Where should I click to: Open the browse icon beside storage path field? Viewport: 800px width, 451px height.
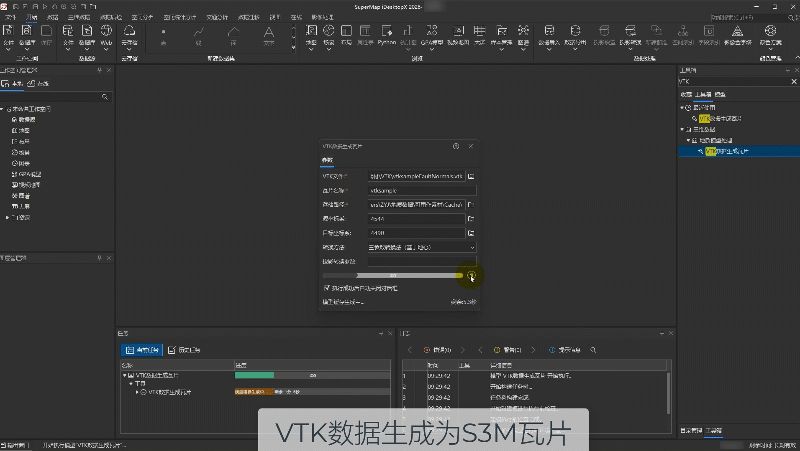(471, 205)
